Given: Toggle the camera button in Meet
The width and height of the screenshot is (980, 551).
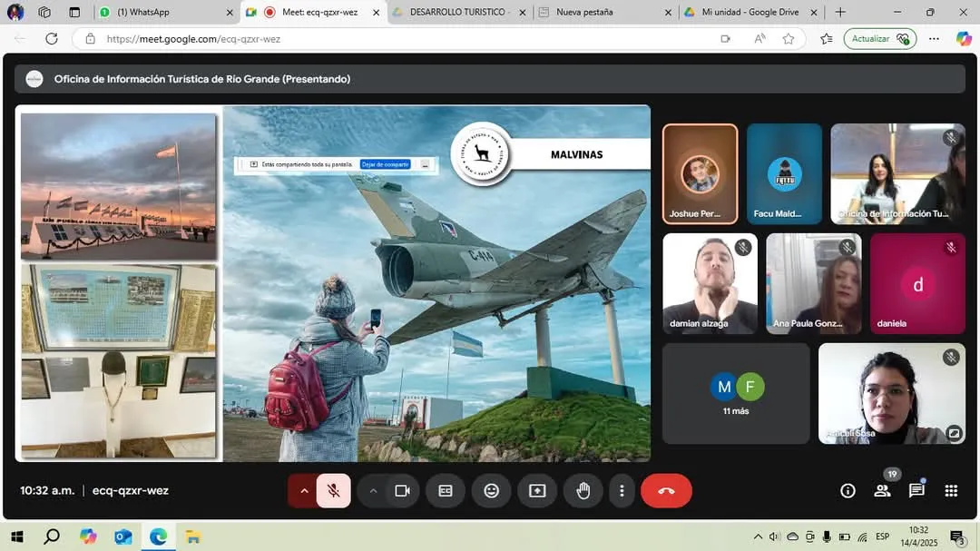Looking at the screenshot, I should [x=403, y=491].
